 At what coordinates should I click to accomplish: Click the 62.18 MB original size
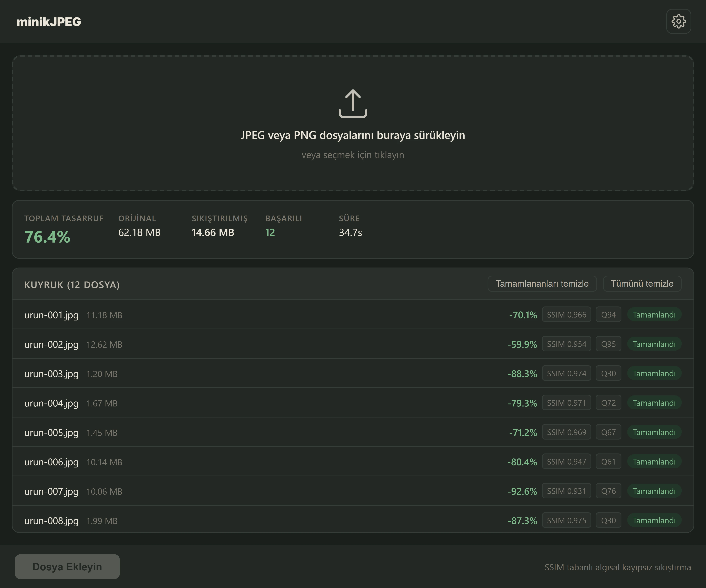coord(140,232)
